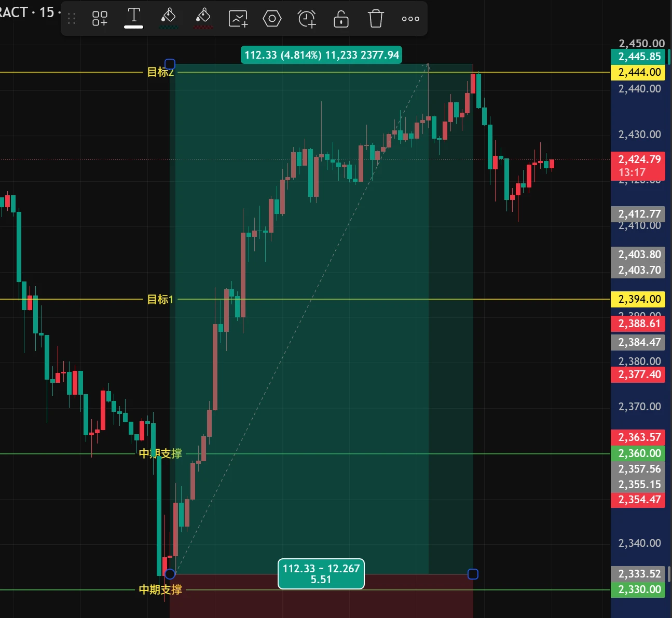Image resolution: width=672 pixels, height=618 pixels.
Task: Click the 2,394.00 yellow price tag
Action: coord(638,299)
